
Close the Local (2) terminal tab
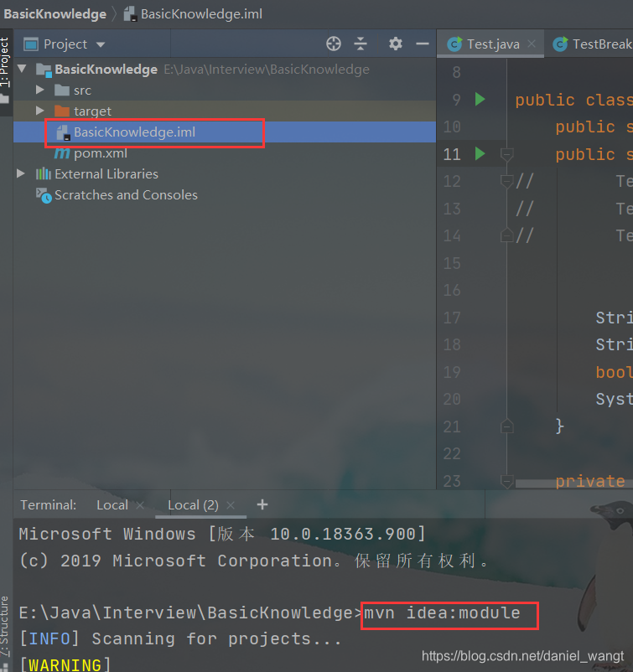tap(231, 505)
